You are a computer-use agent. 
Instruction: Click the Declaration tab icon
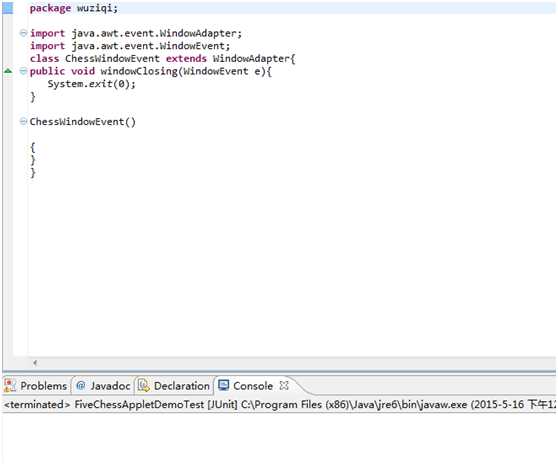click(143, 386)
